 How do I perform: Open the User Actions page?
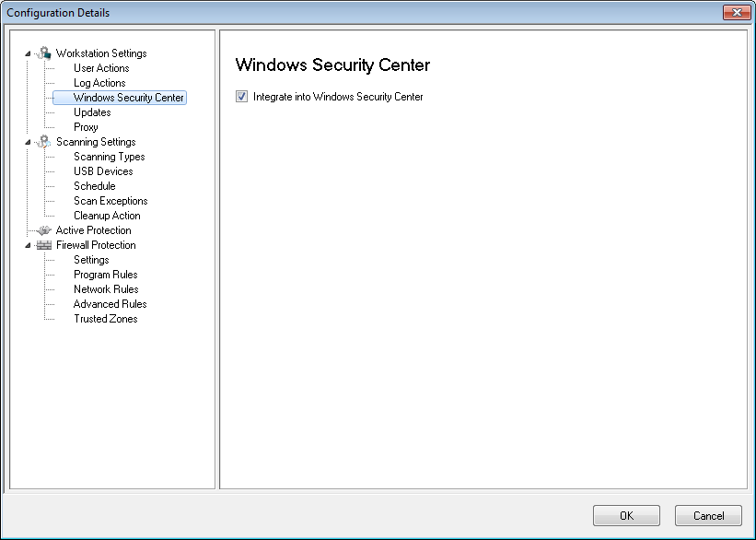point(101,68)
